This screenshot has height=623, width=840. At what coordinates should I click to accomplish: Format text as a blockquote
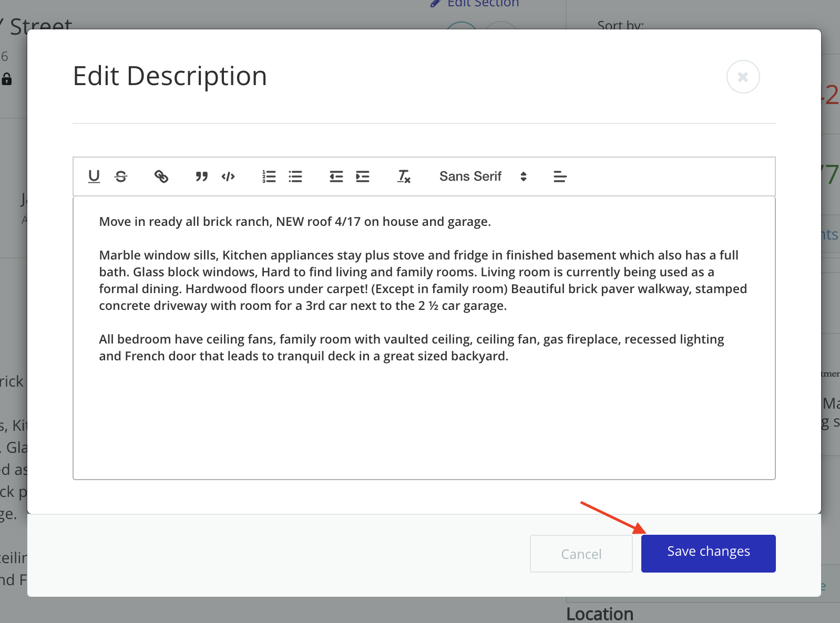pyautogui.click(x=201, y=176)
